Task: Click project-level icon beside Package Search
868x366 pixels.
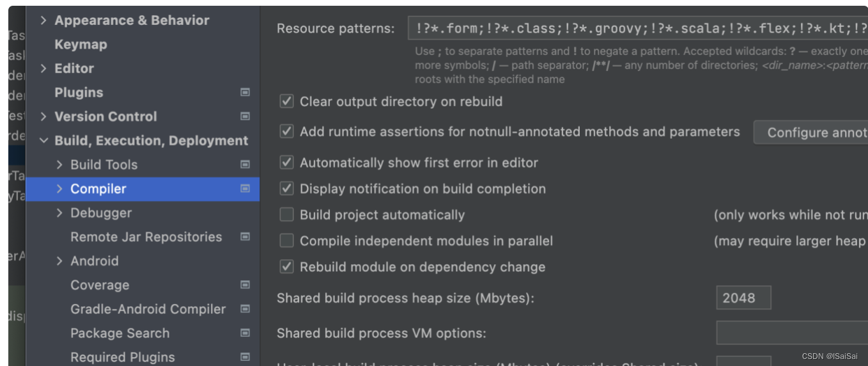Action: (245, 333)
